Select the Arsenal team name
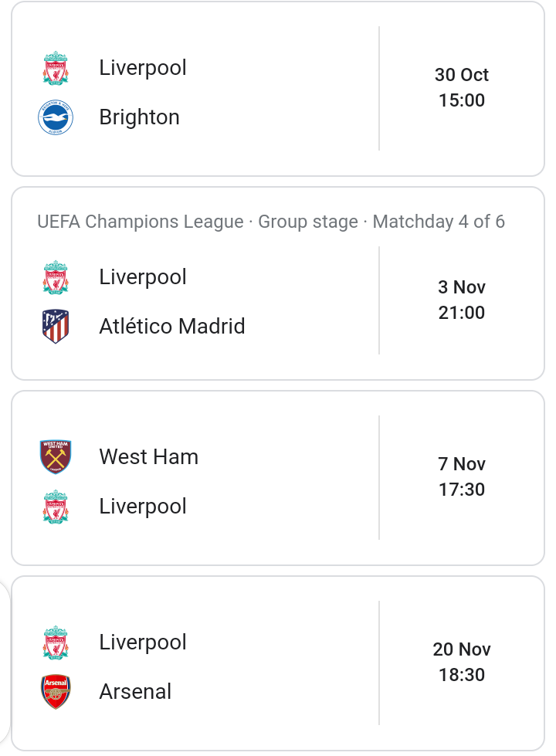This screenshot has width=556, height=756. coord(135,691)
